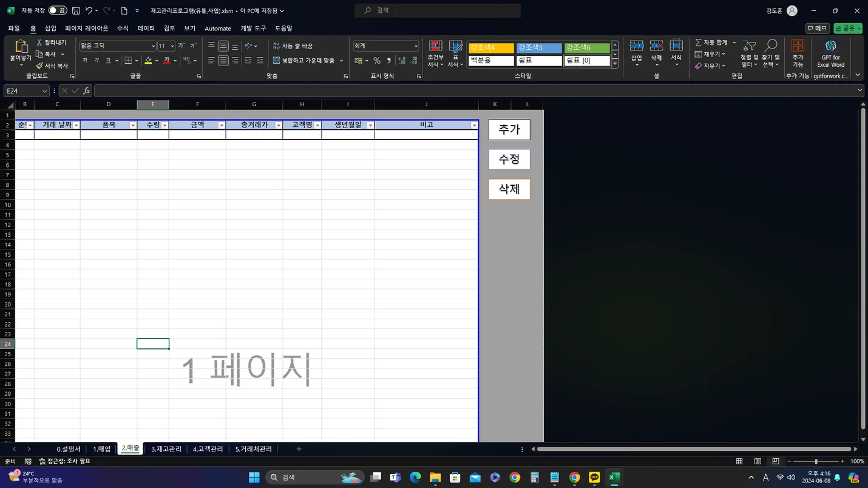Toggle italic formatting
Viewport: 868px width, 488px height.
pos(97,61)
